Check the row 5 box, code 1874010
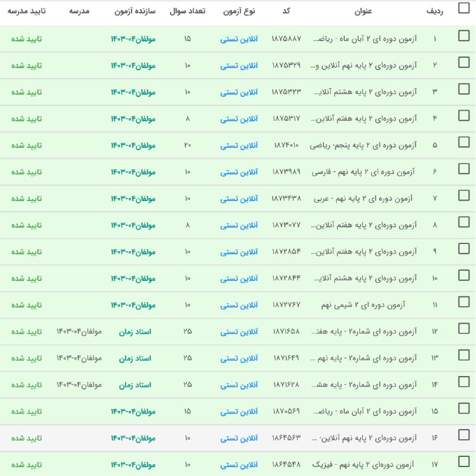 pyautogui.click(x=464, y=142)
